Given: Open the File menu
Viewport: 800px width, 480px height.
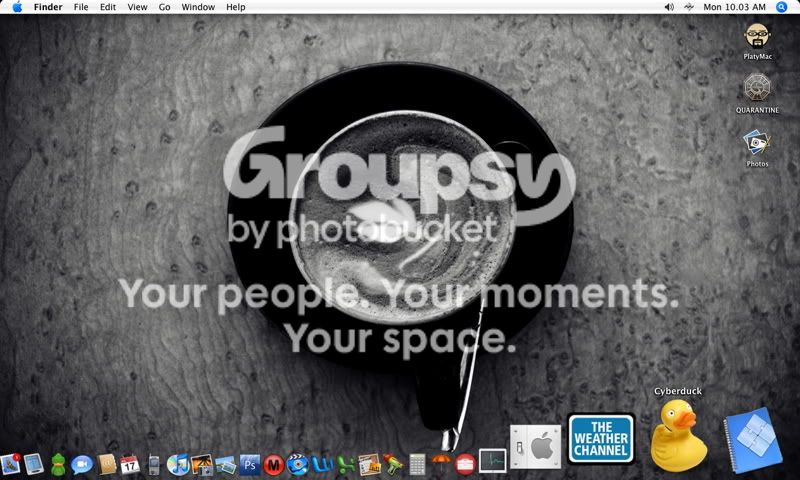Looking at the screenshot, I should tap(81, 7).
